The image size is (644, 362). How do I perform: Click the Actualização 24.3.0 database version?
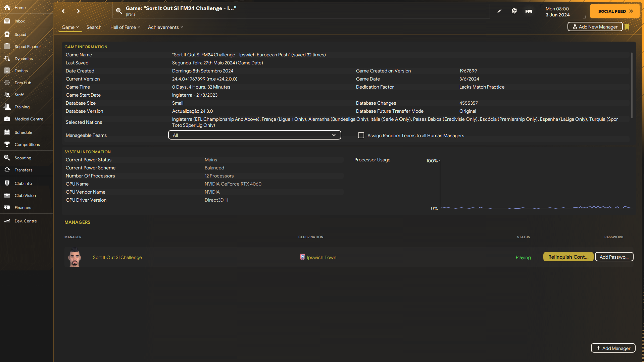click(192, 111)
